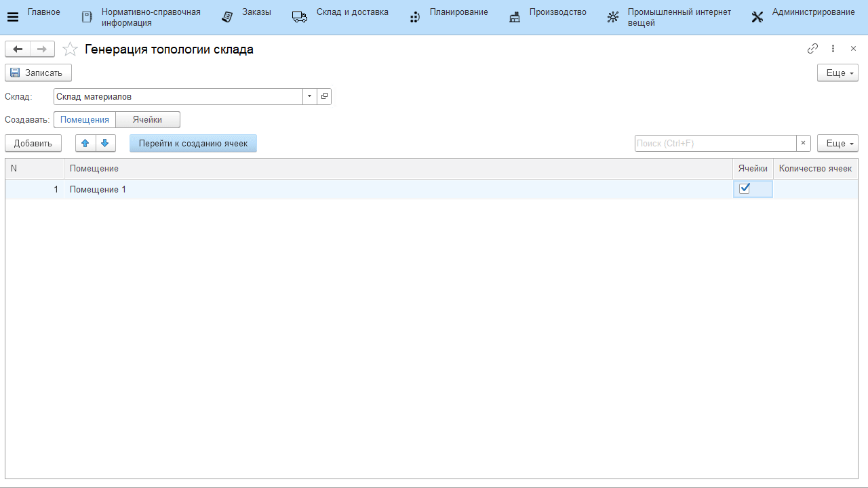The image size is (868, 488).
Task: Copy link to this page icon
Action: [x=812, y=49]
